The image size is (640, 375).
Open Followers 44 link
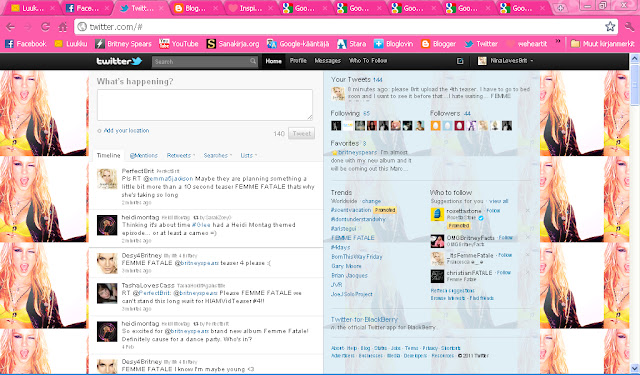coord(450,113)
